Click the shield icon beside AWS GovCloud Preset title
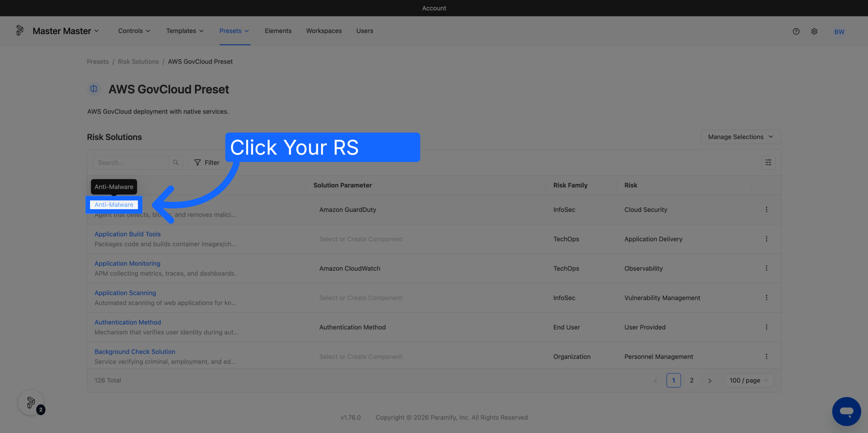Screen dimensions: 868x433 pos(94,89)
